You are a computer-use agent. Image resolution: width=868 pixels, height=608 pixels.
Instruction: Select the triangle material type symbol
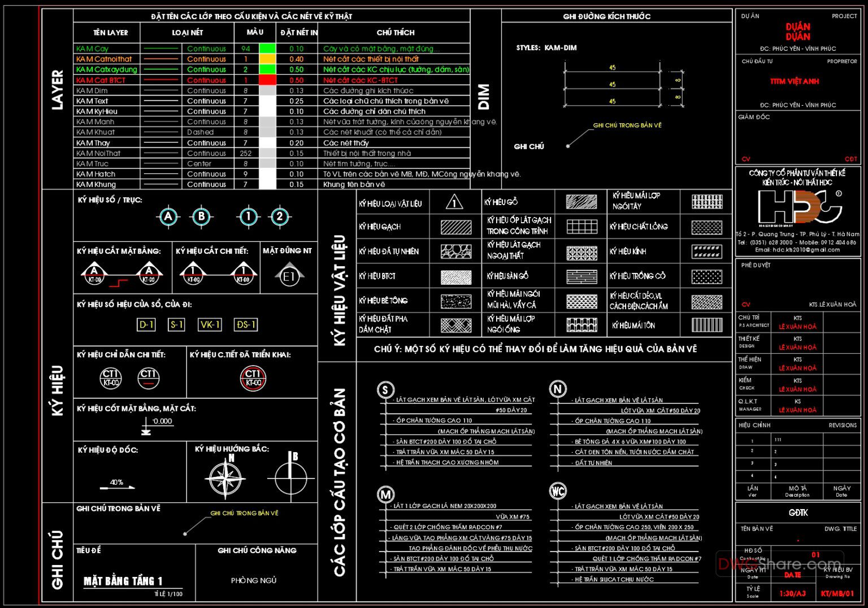pyautogui.click(x=454, y=202)
